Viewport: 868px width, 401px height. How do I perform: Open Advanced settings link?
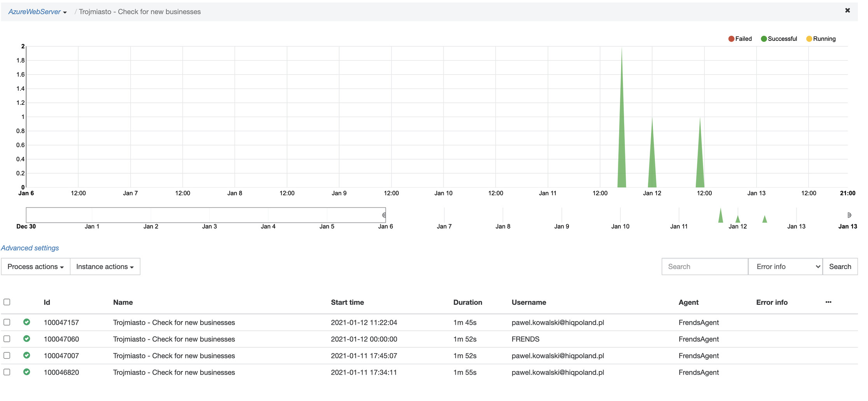30,248
